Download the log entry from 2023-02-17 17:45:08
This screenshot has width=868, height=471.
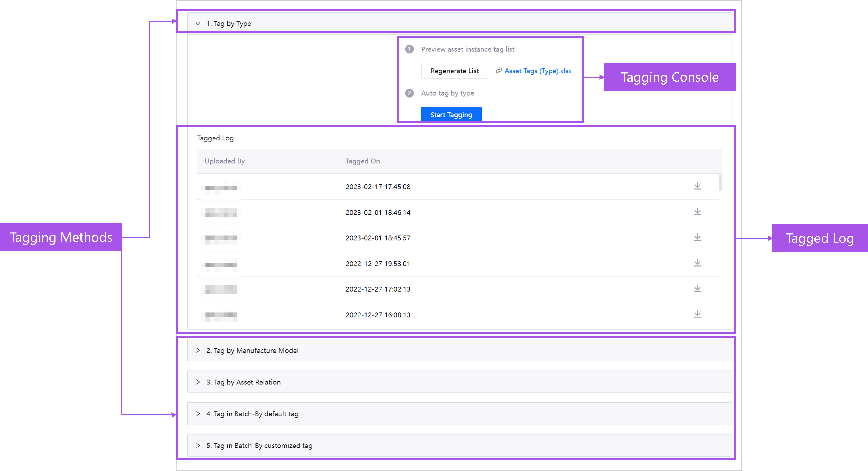click(x=697, y=186)
